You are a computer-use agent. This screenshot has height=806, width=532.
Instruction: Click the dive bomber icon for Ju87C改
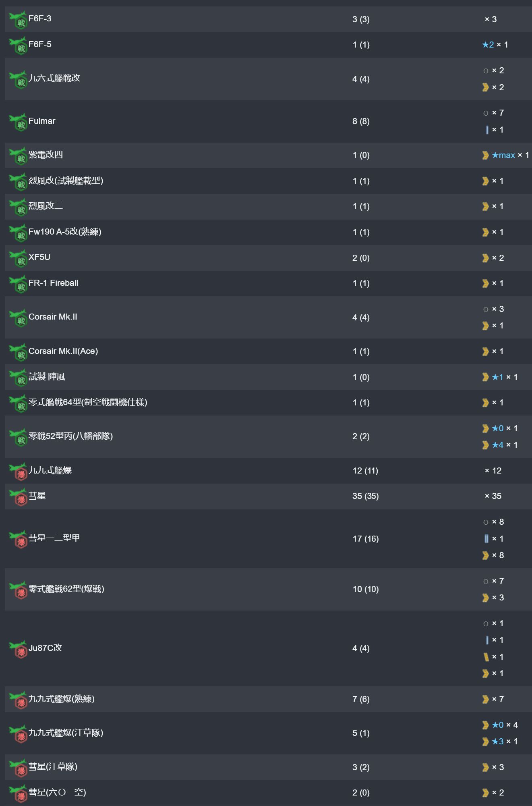coord(18,649)
